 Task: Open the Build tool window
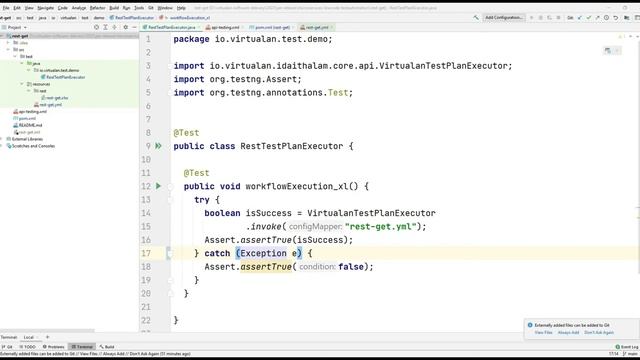107,347
